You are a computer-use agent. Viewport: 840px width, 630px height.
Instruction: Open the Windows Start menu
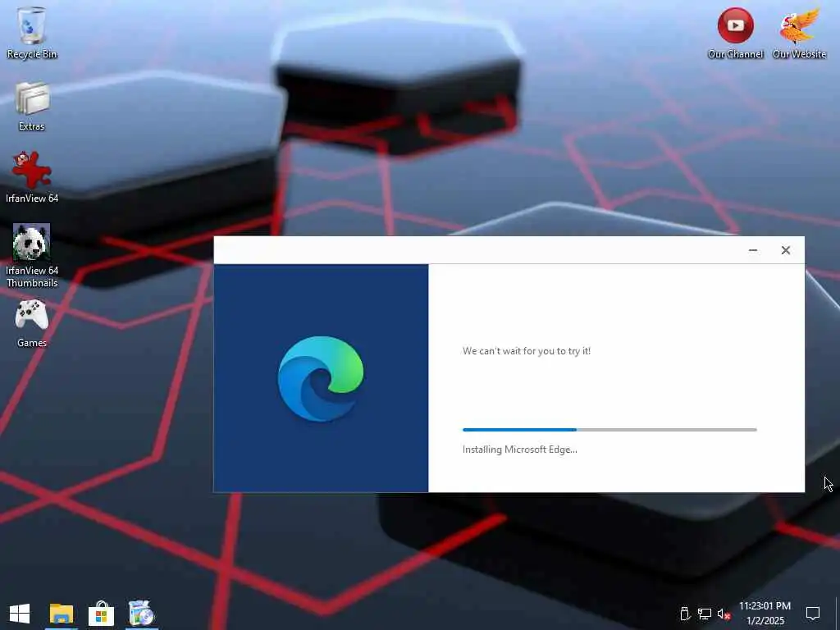coord(20,614)
